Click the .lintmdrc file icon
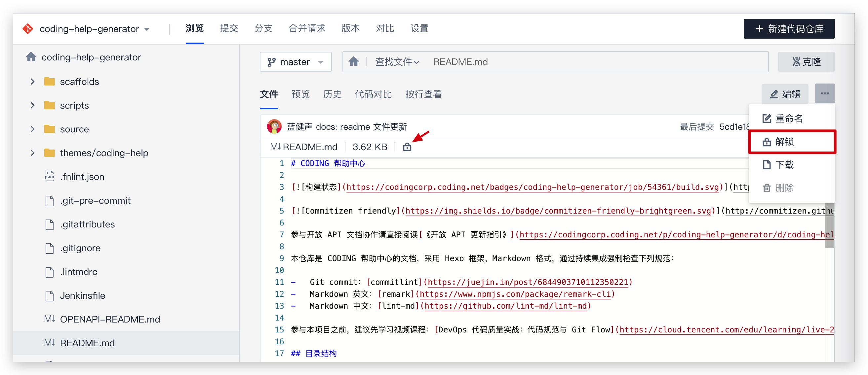The width and height of the screenshot is (868, 375). pos(50,272)
